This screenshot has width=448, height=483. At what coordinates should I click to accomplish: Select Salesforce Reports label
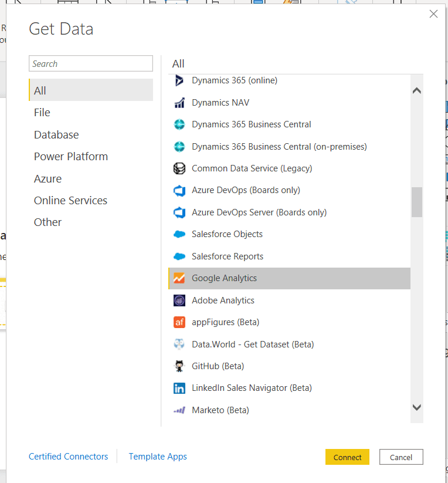[x=228, y=256]
